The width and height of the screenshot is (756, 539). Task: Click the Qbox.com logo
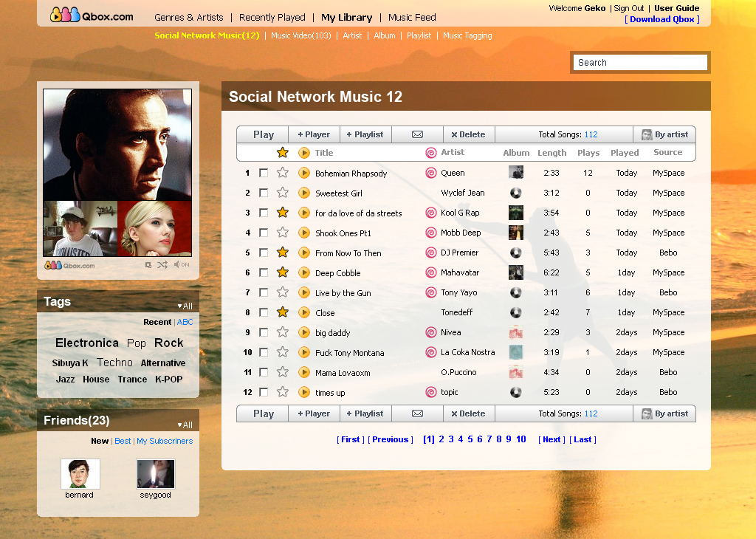pyautogui.click(x=92, y=16)
